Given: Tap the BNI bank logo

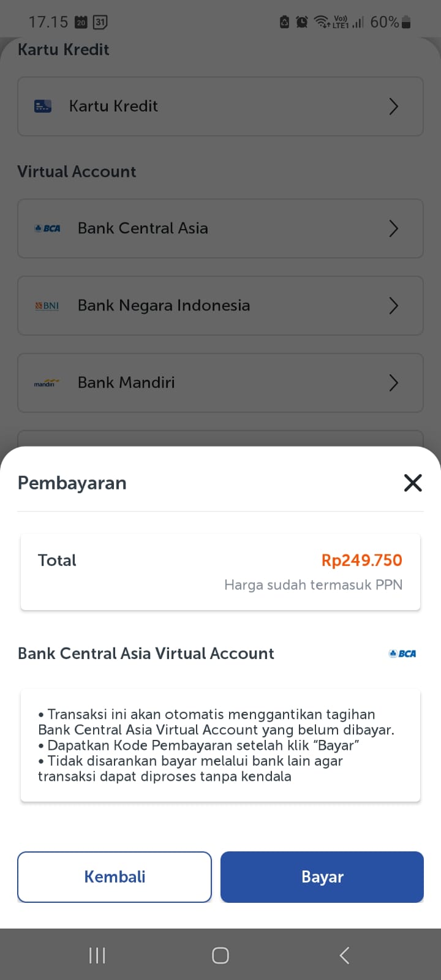Looking at the screenshot, I should [47, 306].
